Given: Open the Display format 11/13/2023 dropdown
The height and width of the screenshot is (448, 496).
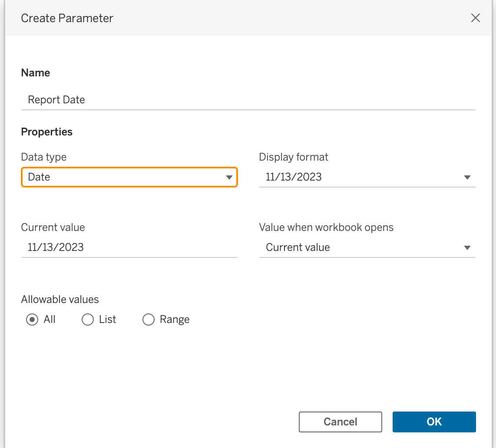Looking at the screenshot, I should point(367,177).
